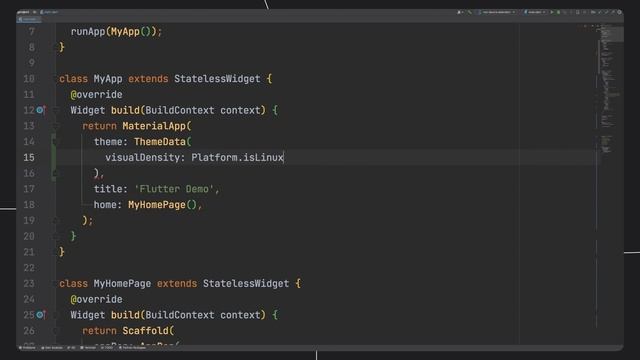
Task: Click override gutter icon on line 25
Action: 40,315
